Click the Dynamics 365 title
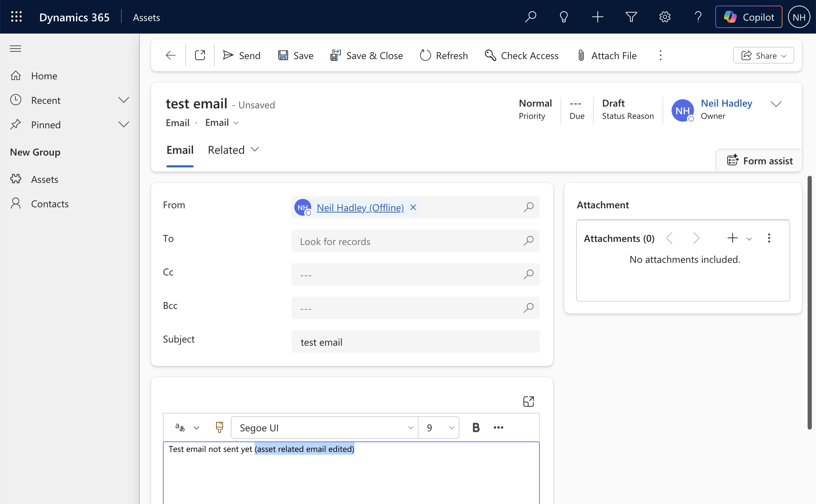 point(74,17)
